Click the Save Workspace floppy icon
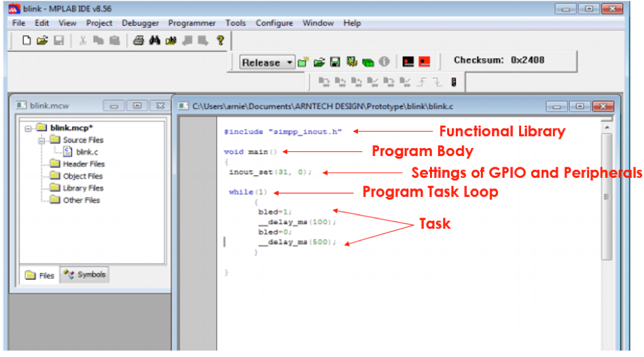The width and height of the screenshot is (644, 357). click(335, 62)
